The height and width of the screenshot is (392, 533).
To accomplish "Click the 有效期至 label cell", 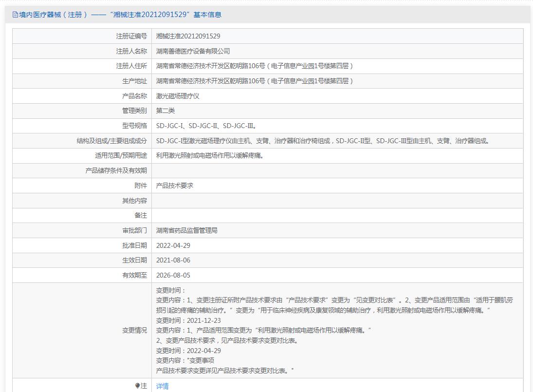I will [82, 275].
